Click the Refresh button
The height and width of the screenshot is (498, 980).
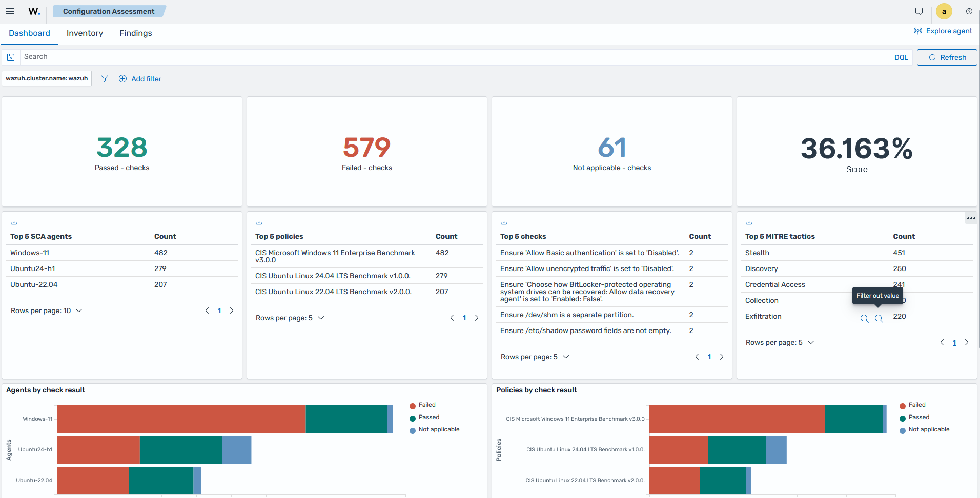click(947, 57)
